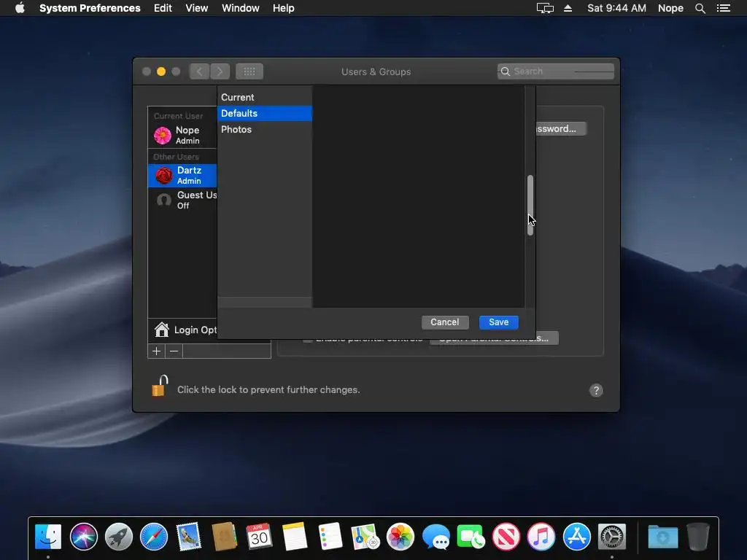
Task: Open the Help menu
Action: 284,8
